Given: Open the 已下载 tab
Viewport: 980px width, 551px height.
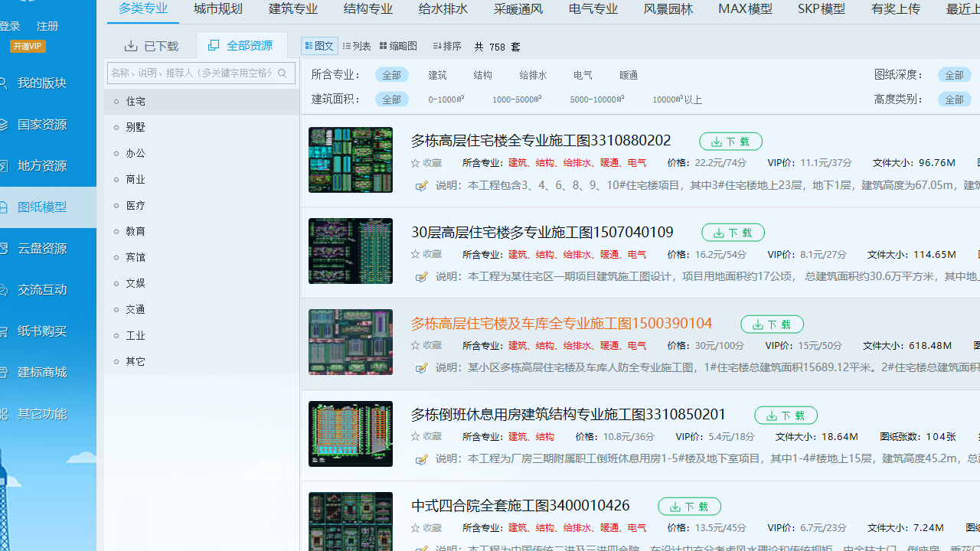Looking at the screenshot, I should [152, 46].
